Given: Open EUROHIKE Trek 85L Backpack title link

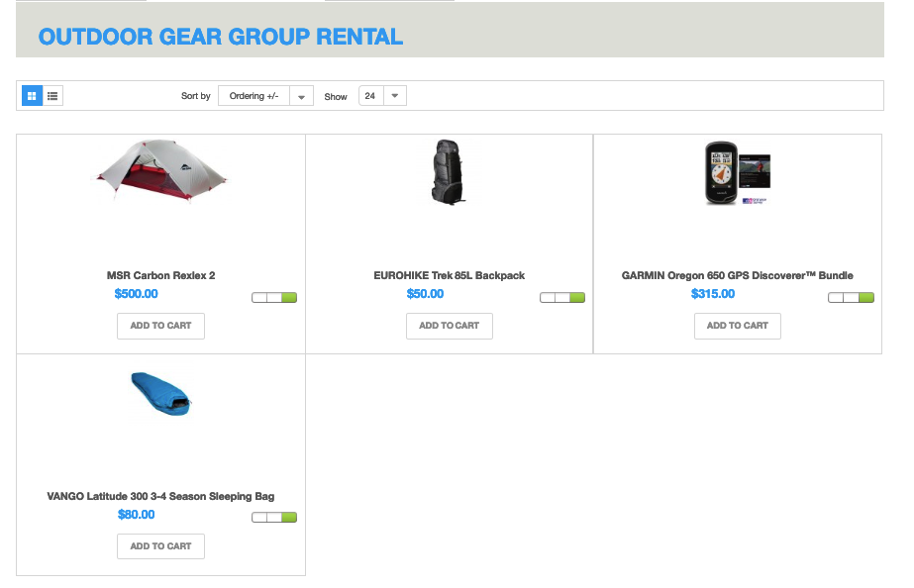Looking at the screenshot, I should pos(449,275).
